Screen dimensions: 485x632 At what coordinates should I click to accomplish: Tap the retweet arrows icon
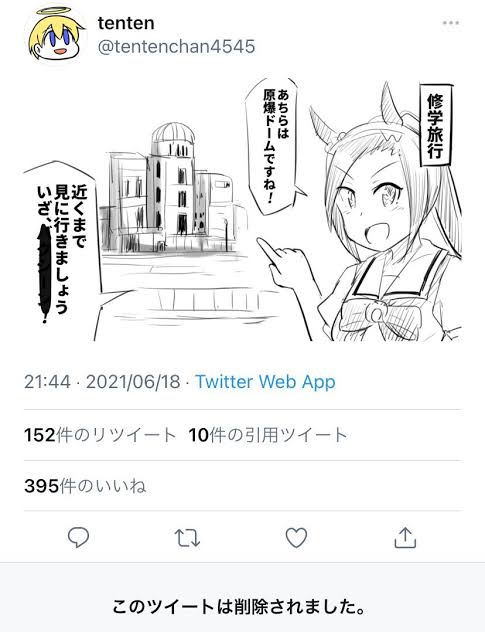coord(187,538)
